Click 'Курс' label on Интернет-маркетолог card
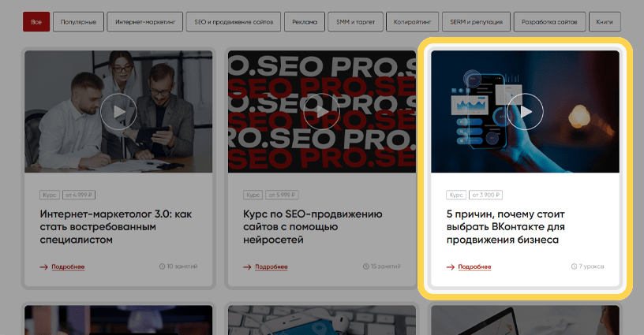Image resolution: width=644 pixels, height=335 pixels. point(50,195)
